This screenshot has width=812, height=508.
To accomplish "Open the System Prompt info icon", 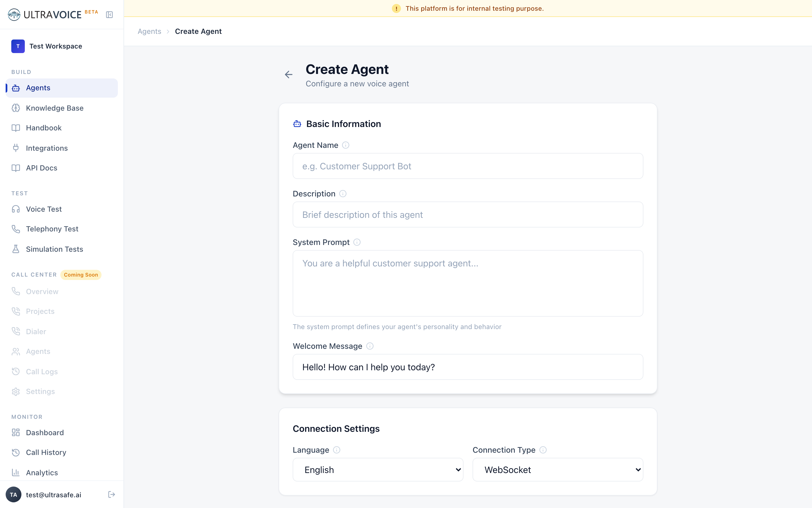I will [x=357, y=242].
